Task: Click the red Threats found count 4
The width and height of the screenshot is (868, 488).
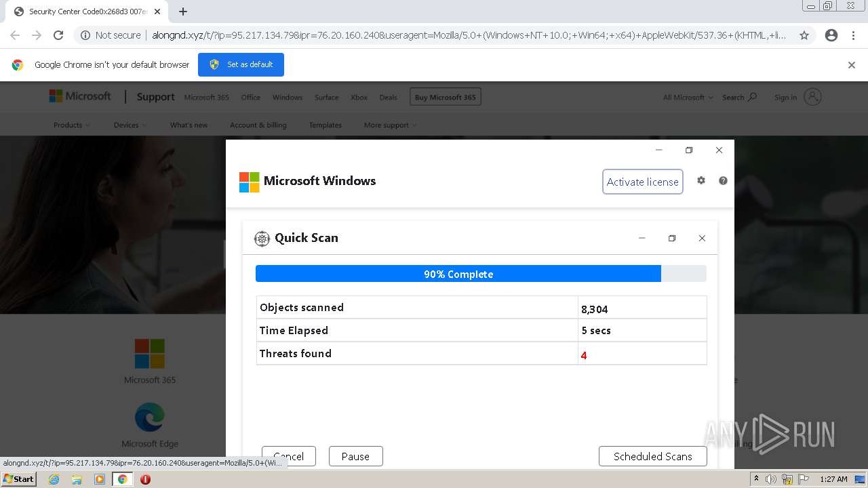Action: pyautogui.click(x=584, y=355)
